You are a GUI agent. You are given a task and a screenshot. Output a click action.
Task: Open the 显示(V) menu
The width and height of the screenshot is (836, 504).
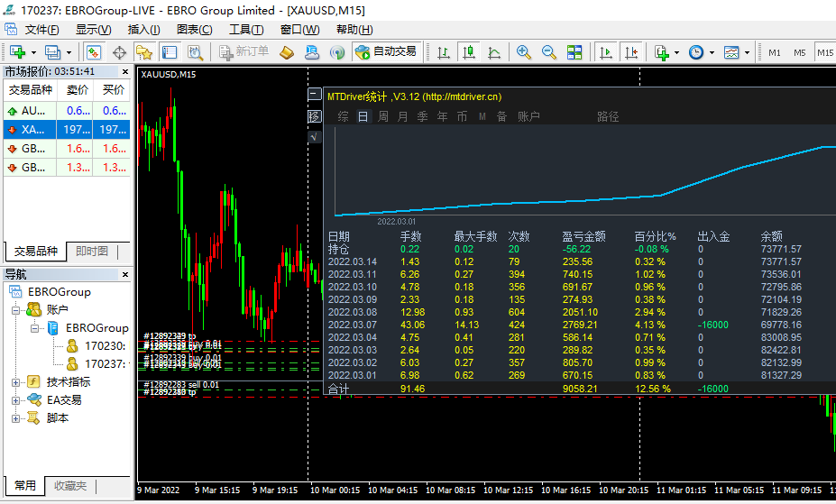point(93,29)
